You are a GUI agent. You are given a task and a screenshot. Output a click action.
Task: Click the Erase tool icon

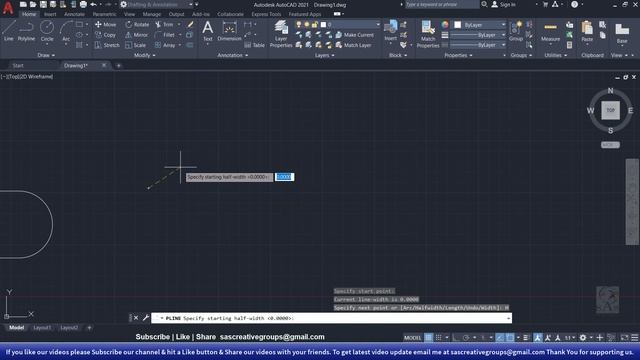(x=190, y=24)
